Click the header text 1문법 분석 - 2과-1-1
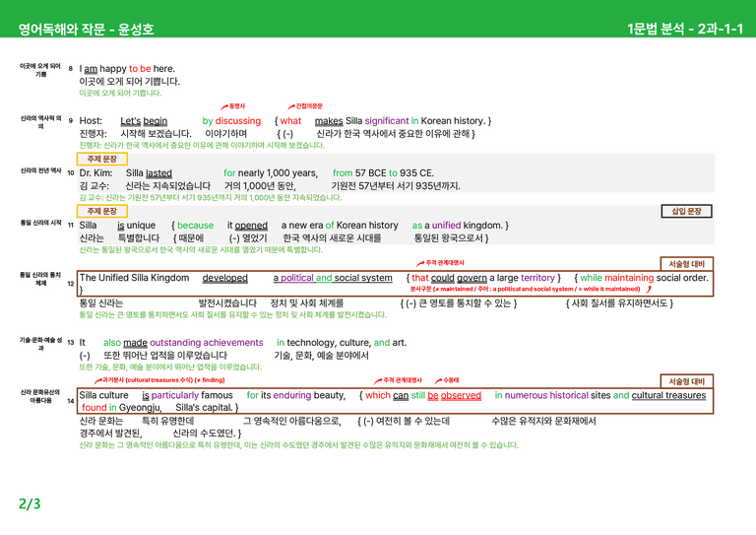 click(685, 29)
